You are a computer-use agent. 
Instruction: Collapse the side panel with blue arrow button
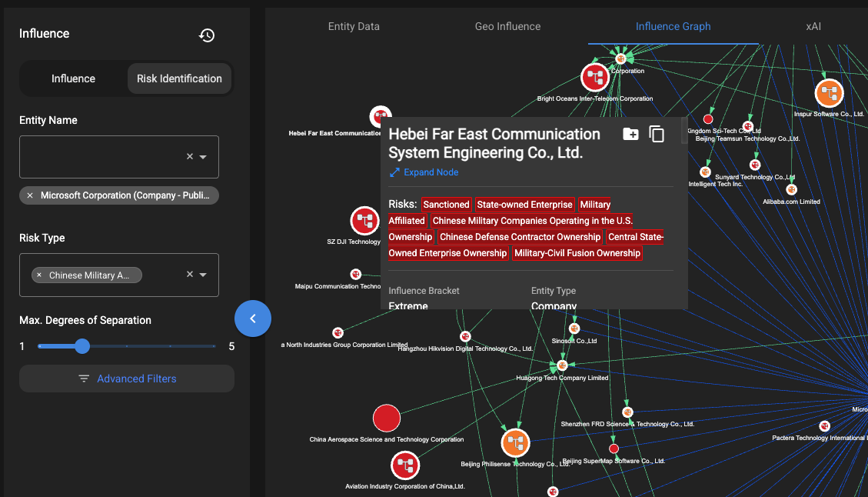tap(252, 319)
